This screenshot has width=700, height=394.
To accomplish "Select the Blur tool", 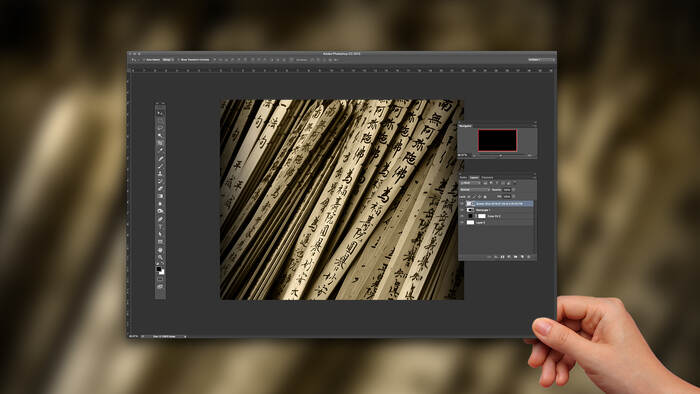I will (160, 203).
